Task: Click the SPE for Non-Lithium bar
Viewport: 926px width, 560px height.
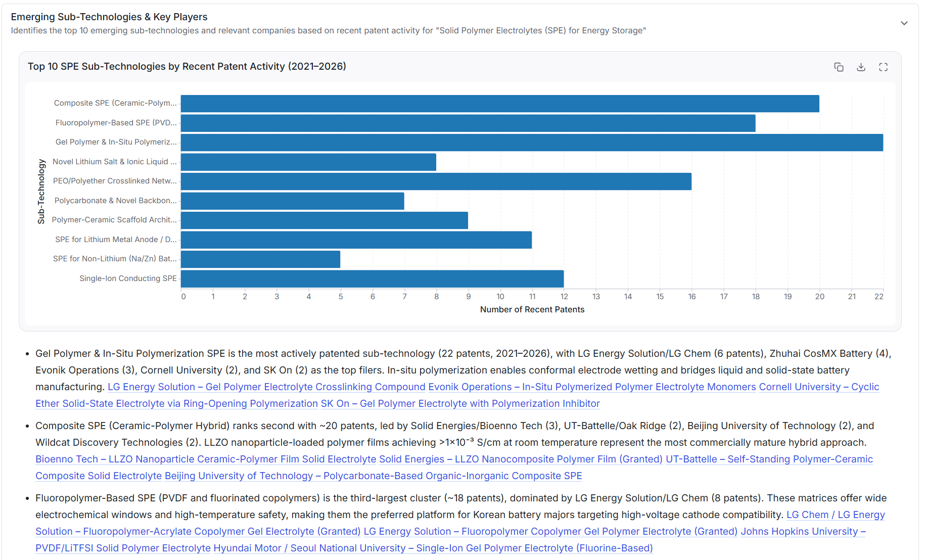Action: pyautogui.click(x=260, y=259)
